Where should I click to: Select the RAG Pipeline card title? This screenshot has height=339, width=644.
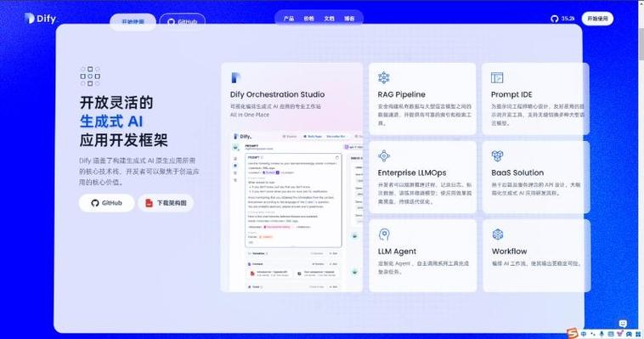[x=401, y=94]
